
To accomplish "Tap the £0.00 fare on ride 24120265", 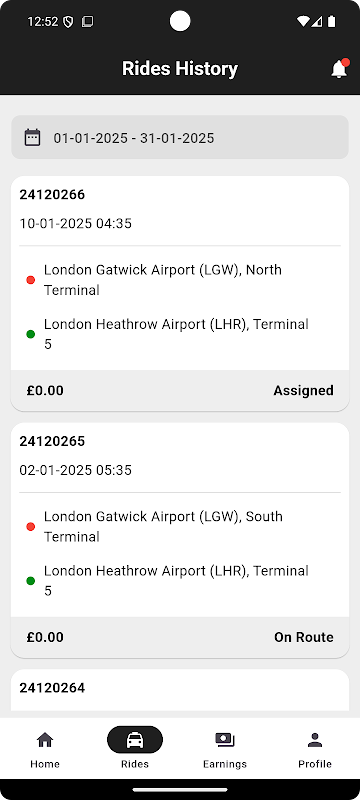I will click(x=45, y=637).
